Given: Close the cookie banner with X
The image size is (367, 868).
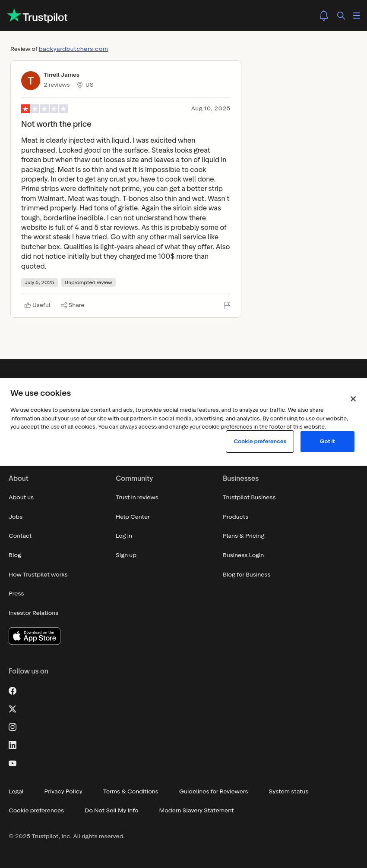Looking at the screenshot, I should click(x=353, y=399).
